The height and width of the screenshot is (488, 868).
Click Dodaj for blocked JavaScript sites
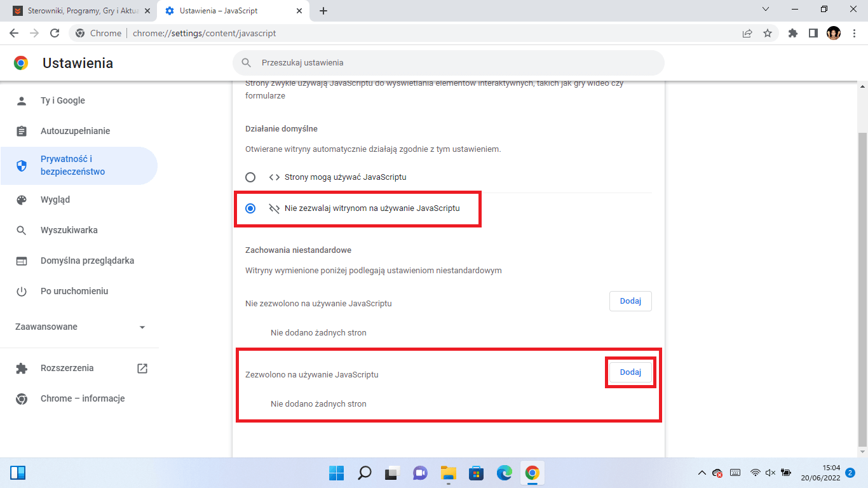click(630, 301)
